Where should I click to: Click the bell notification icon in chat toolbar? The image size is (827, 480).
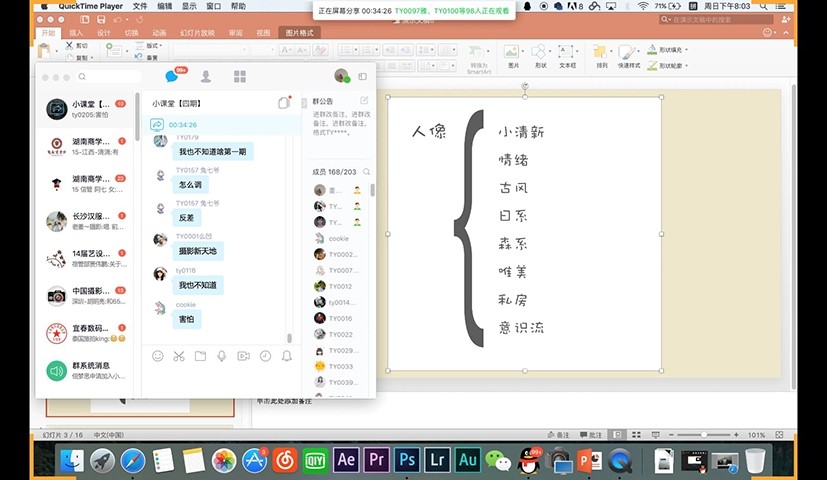286,356
